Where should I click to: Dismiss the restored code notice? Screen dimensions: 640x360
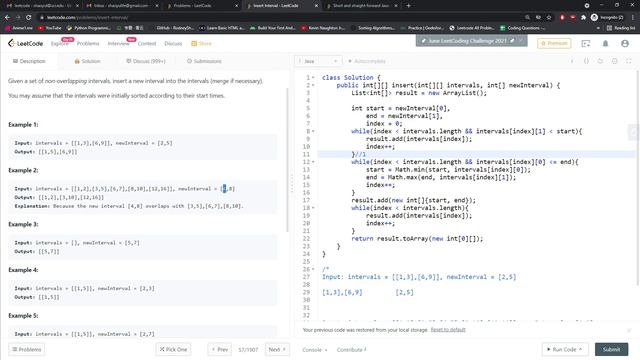coord(629,330)
